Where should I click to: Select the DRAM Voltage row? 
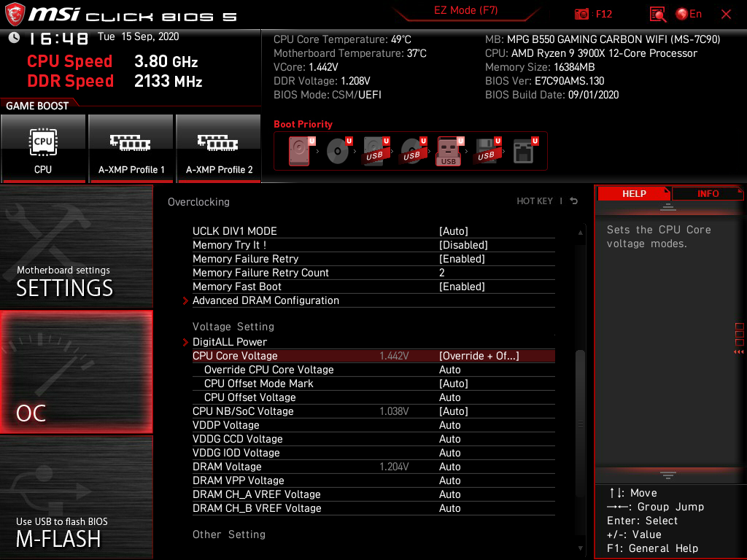tap(373, 466)
